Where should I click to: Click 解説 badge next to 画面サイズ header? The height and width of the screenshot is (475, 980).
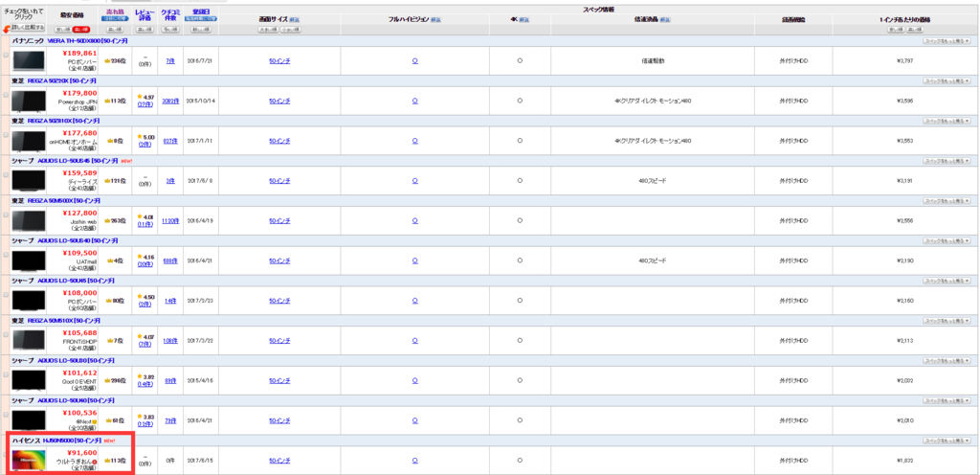coord(295,20)
